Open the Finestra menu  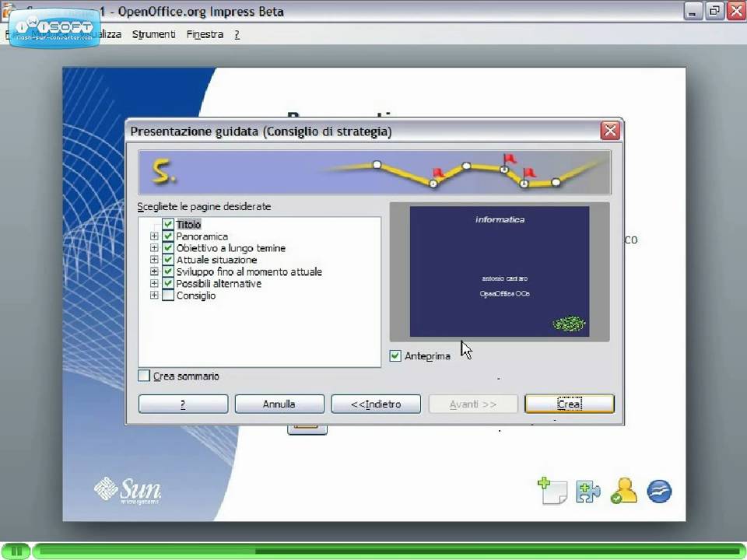coord(205,34)
